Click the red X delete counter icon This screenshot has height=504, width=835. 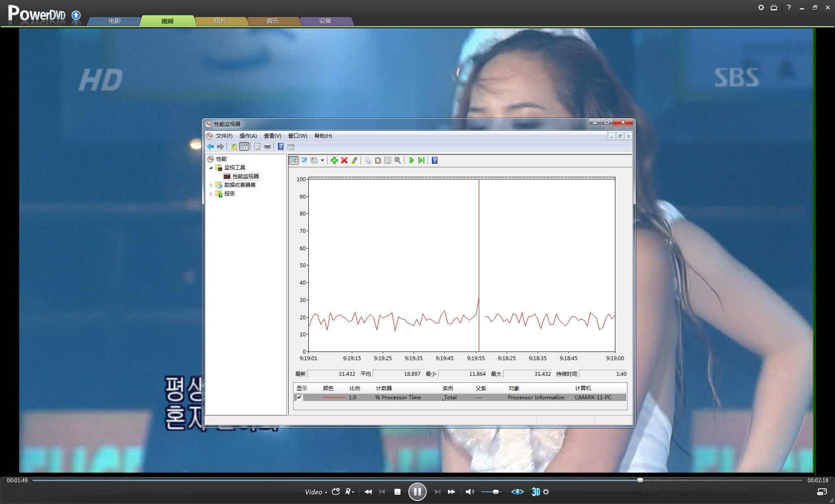[344, 160]
